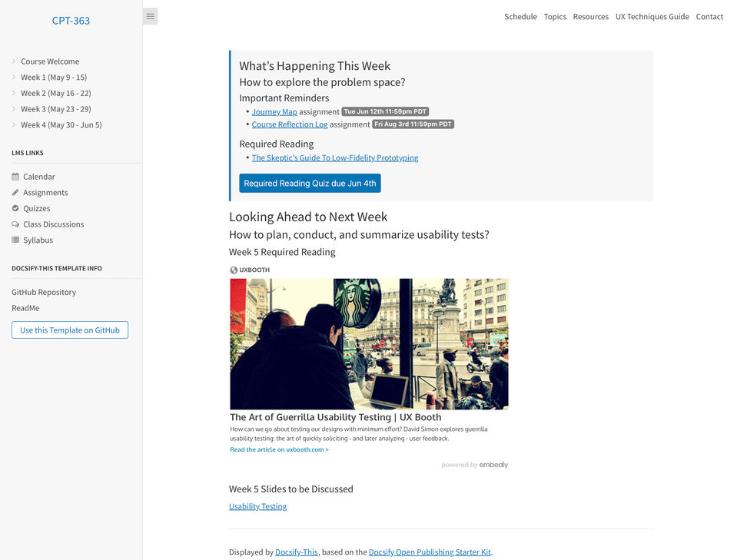
Task: Open the Usability Testing slides link
Action: tap(257, 506)
